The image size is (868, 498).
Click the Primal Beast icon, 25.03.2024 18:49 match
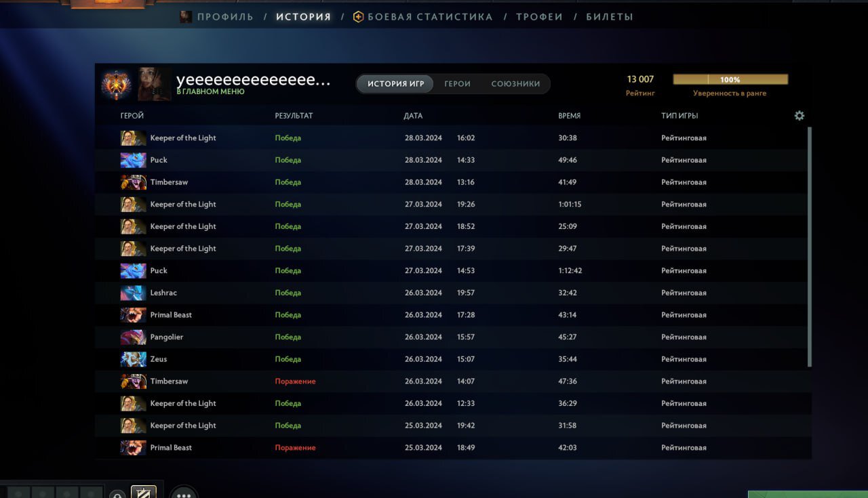133,448
